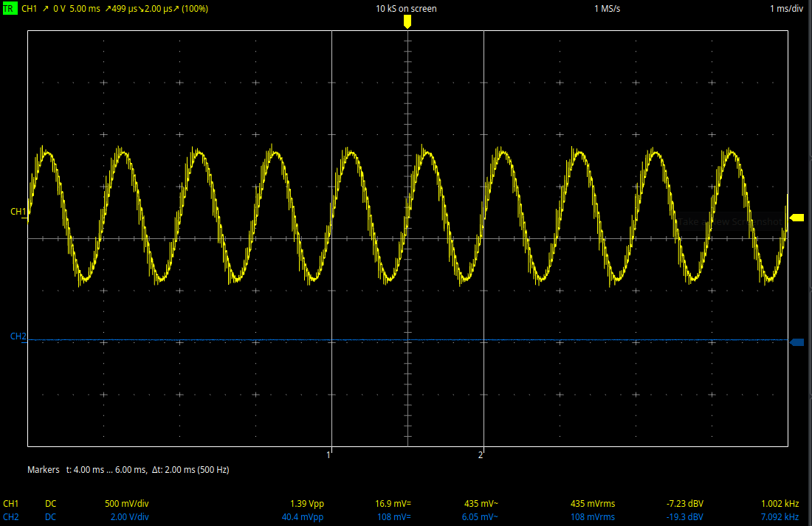Click the CH1 1.39 Vpp measurement
Viewport: 812px width, 526px height.
307,504
